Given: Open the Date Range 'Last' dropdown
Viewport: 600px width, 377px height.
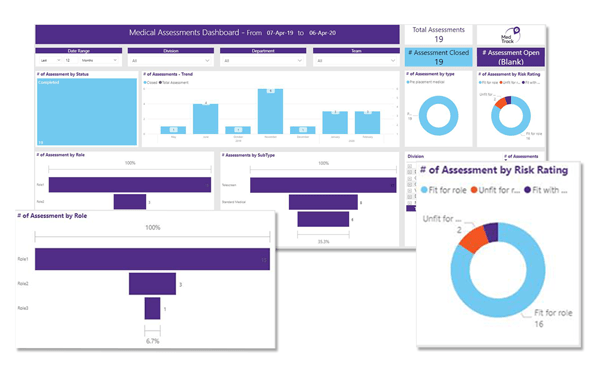Looking at the screenshot, I should tap(50, 60).
